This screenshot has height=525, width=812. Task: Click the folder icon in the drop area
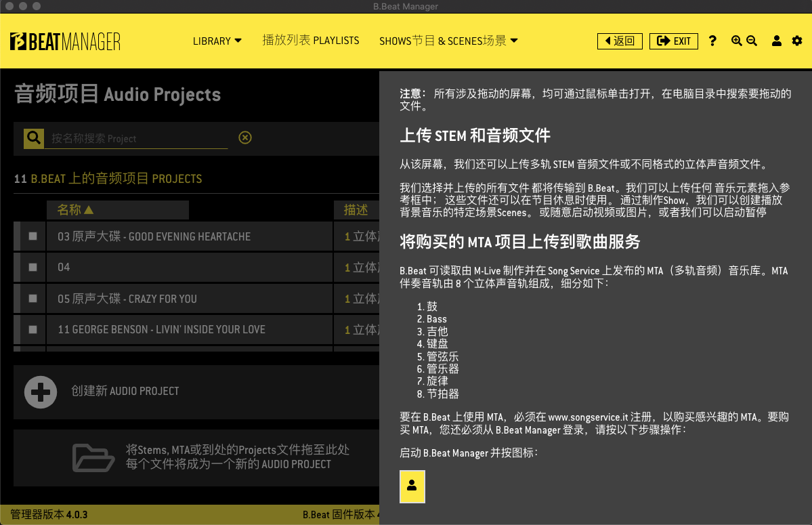click(93, 458)
